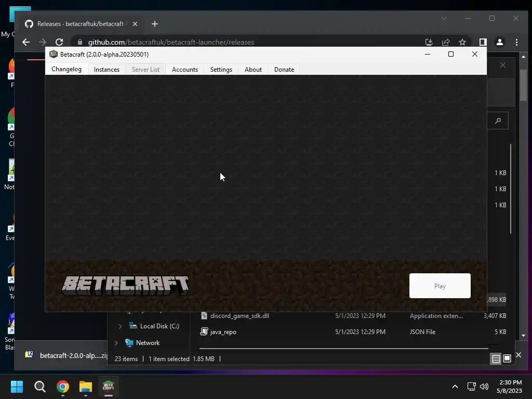Click the java_repo file icon

(204, 331)
